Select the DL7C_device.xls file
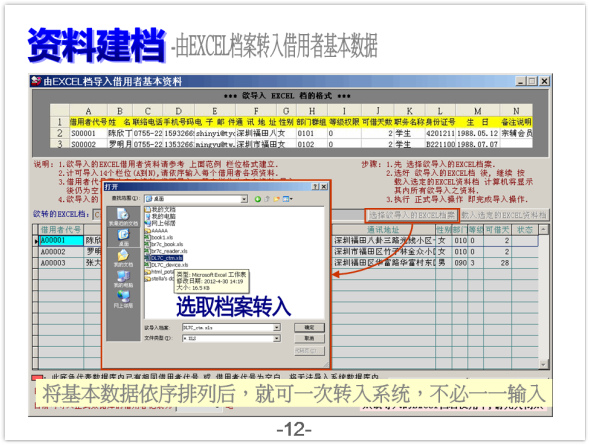 (166, 265)
